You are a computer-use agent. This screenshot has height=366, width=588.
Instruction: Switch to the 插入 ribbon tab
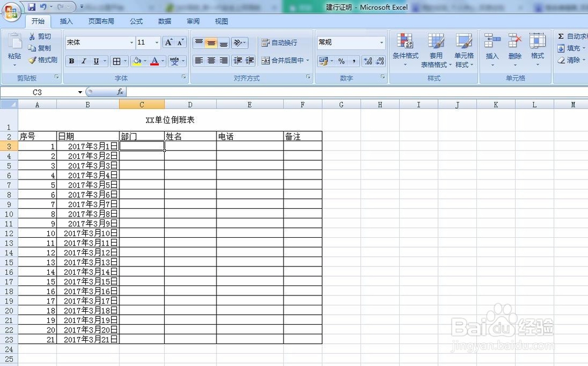66,21
